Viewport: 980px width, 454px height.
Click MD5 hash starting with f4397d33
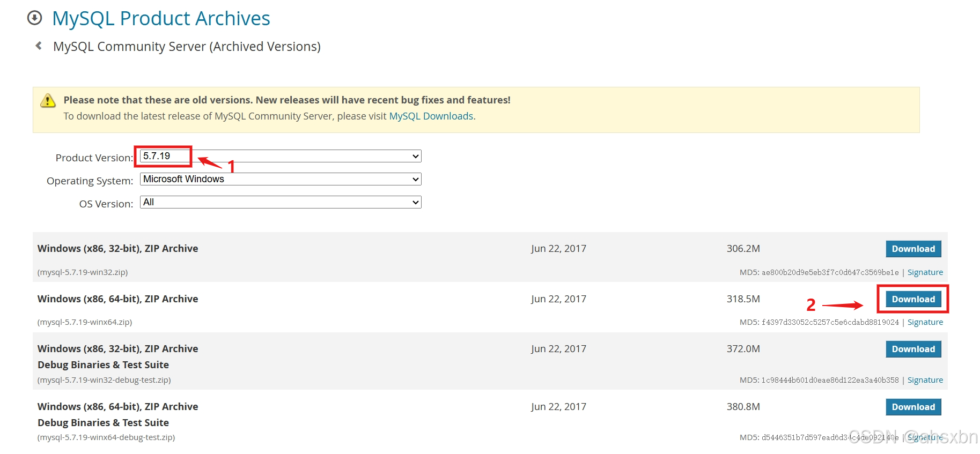pyautogui.click(x=830, y=322)
